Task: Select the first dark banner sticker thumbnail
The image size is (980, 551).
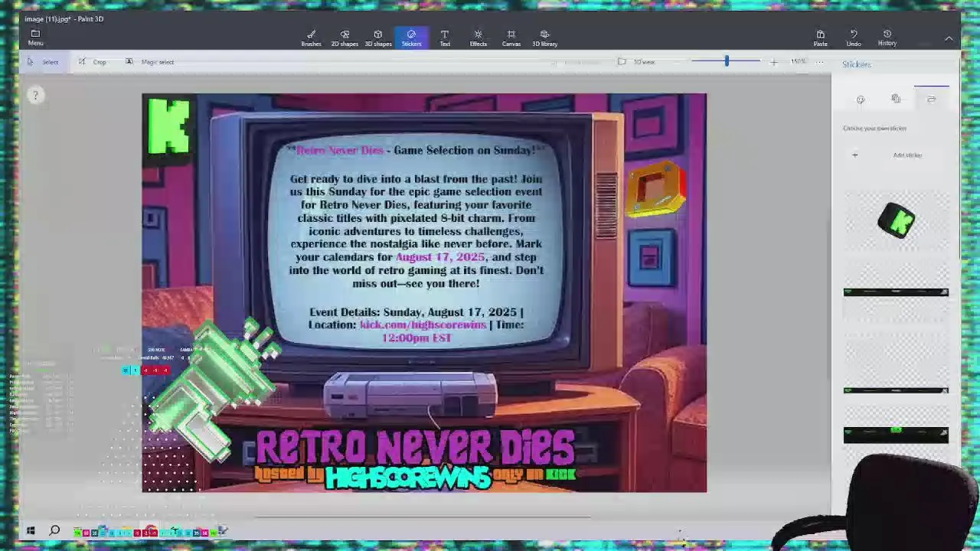Action: click(896, 292)
